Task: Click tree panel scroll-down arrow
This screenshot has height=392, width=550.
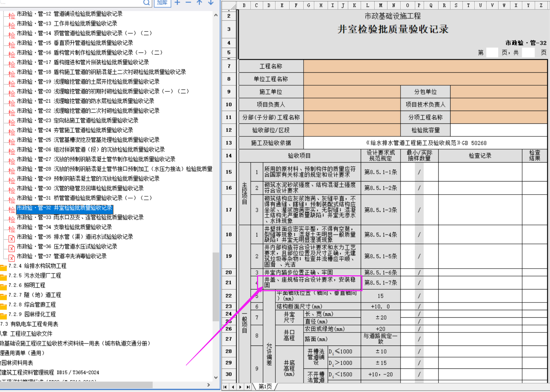Action: coord(216,377)
